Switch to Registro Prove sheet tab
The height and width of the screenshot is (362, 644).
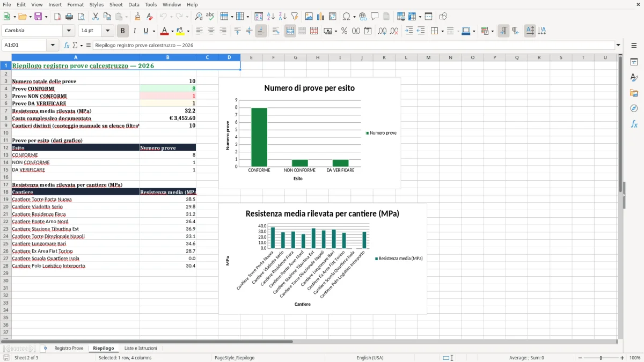point(69,349)
